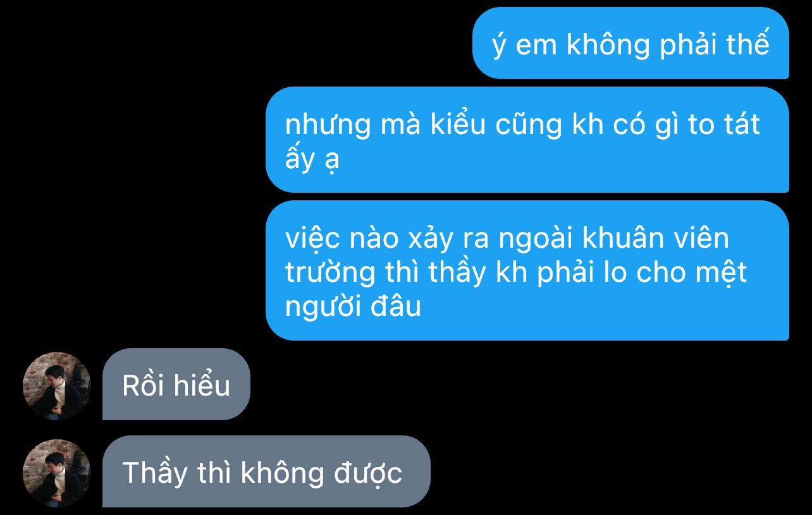Screen dimensions: 812x515
Task: Tap the "Thầy thì không được" reply bubble
Action: (266, 471)
